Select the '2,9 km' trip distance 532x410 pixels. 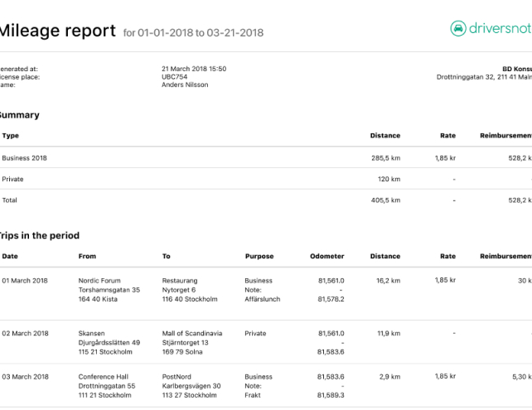pyautogui.click(x=389, y=377)
